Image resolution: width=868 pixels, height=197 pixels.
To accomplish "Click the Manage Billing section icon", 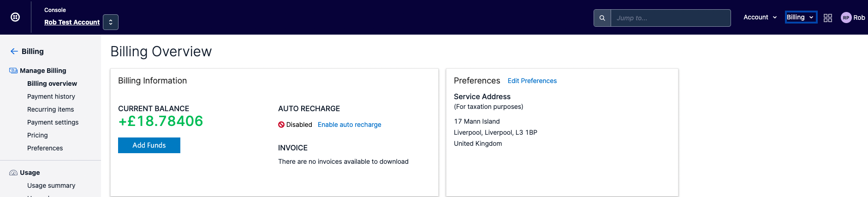I will 13,71.
